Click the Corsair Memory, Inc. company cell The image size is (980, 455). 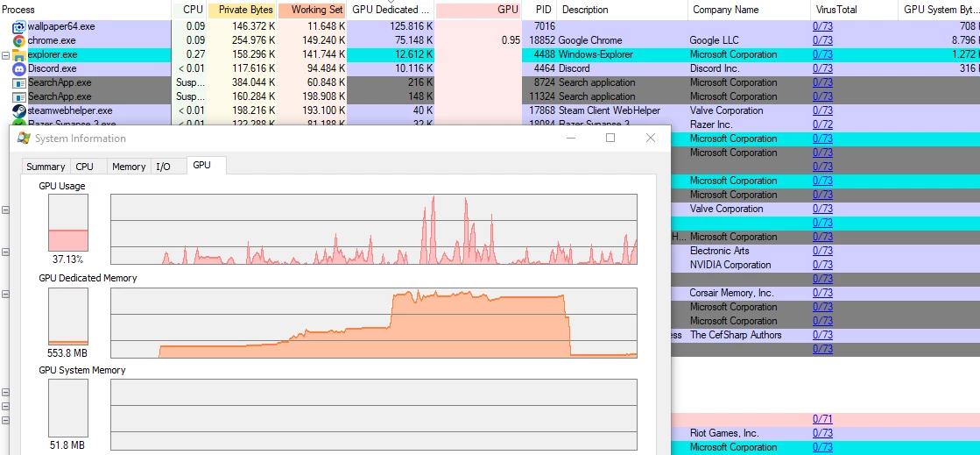click(731, 293)
